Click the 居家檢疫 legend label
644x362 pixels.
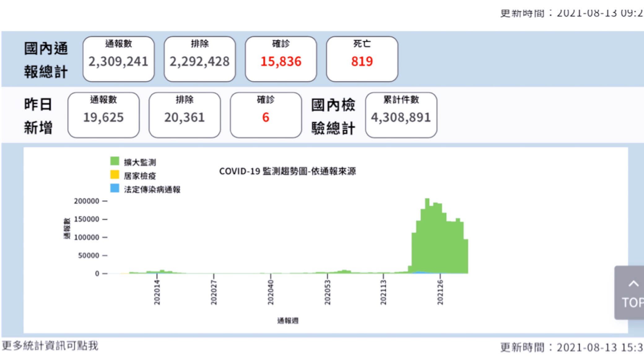[x=140, y=176]
